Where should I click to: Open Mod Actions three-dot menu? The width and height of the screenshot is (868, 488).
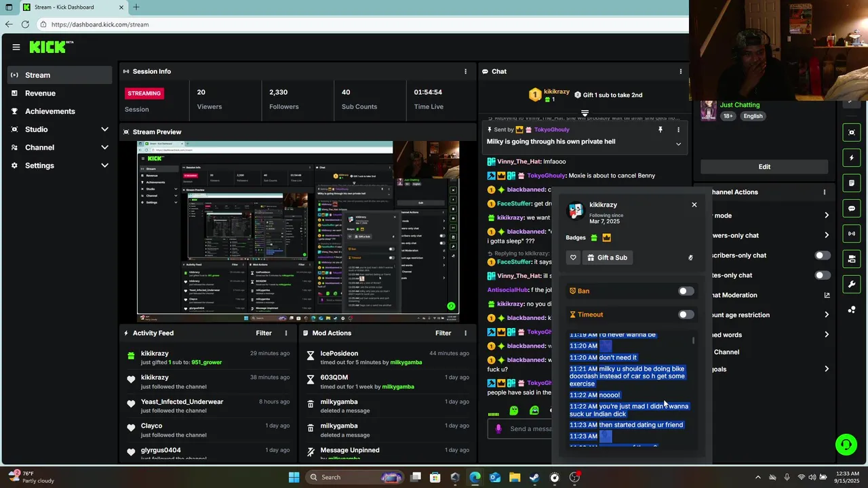pos(465,333)
